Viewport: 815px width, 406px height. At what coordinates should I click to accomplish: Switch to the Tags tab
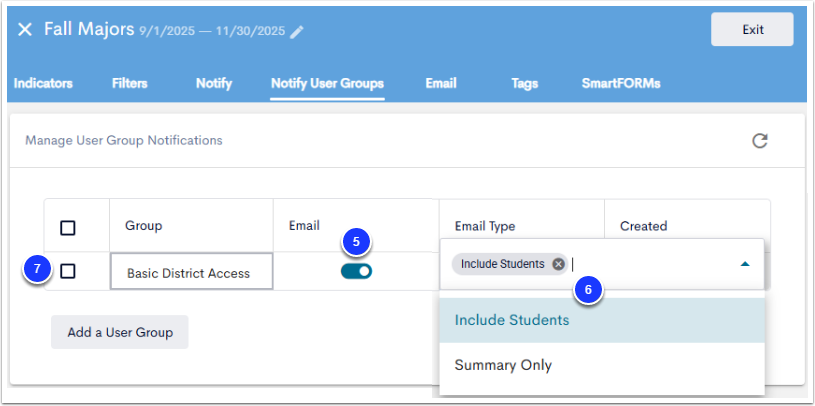524,83
